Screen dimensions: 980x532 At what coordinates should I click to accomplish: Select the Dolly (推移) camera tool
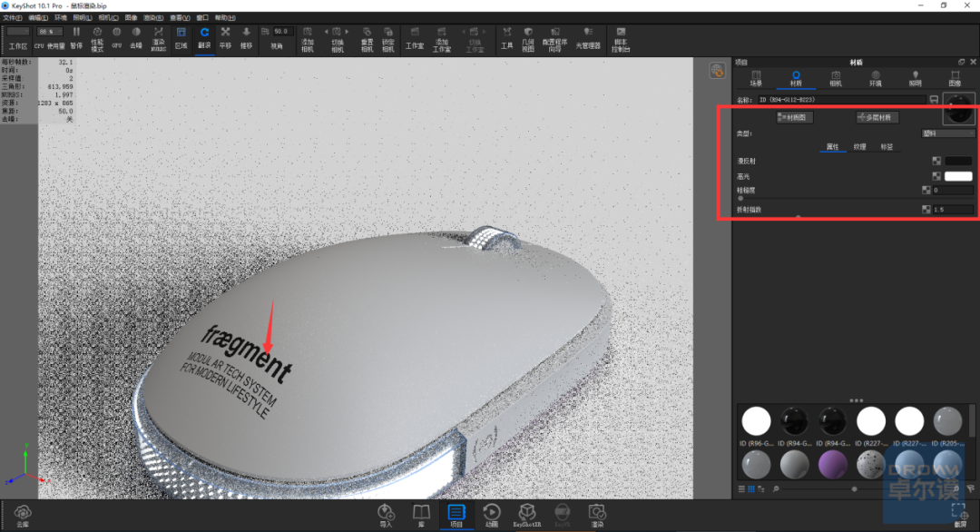246,37
